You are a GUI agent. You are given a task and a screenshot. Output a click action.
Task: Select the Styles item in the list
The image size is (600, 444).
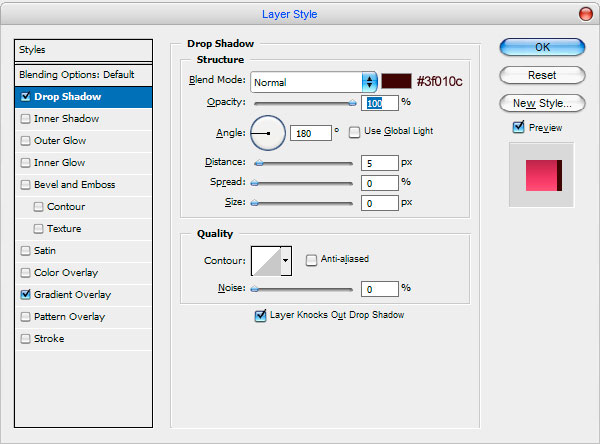pos(83,50)
